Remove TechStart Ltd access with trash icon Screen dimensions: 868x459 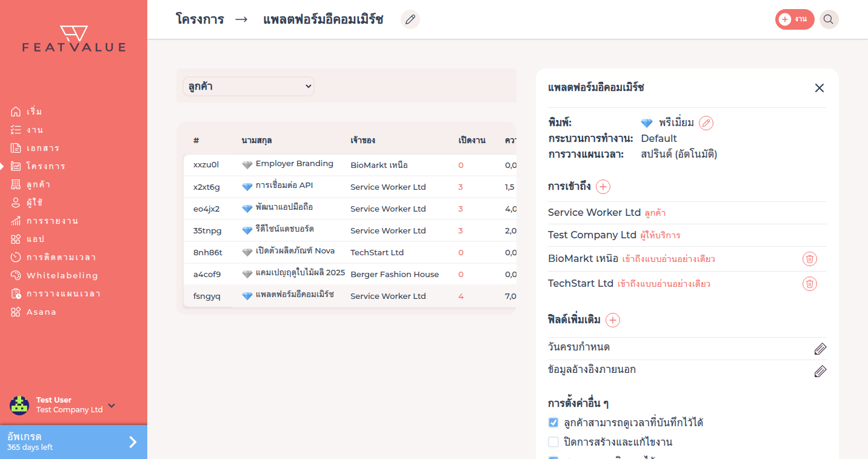[x=810, y=283]
